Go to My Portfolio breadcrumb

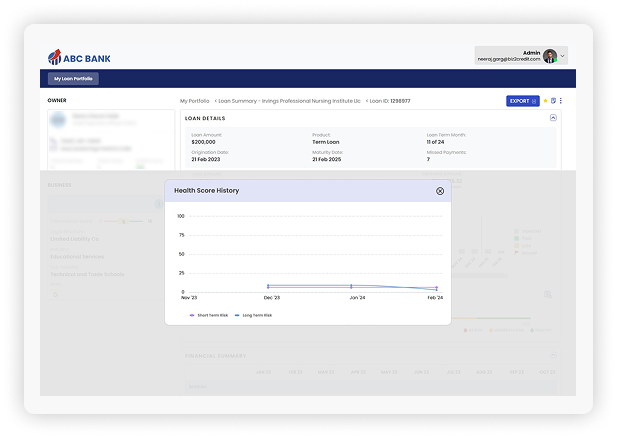[195, 101]
